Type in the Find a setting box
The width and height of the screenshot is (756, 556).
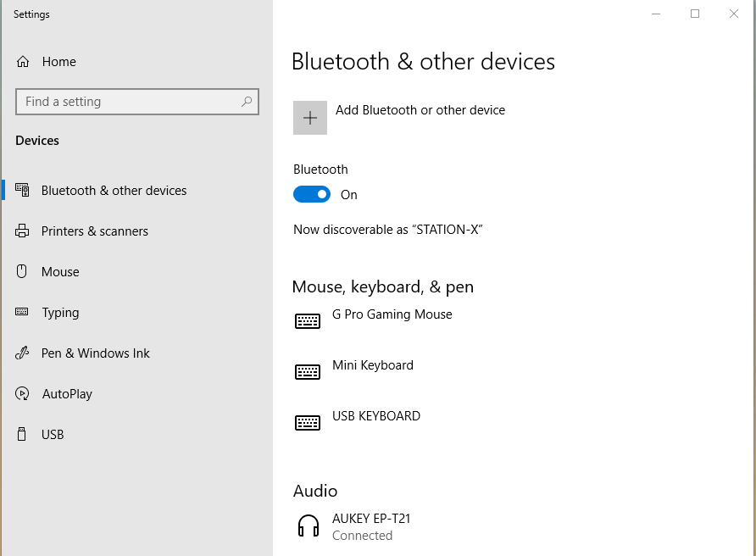click(x=127, y=102)
